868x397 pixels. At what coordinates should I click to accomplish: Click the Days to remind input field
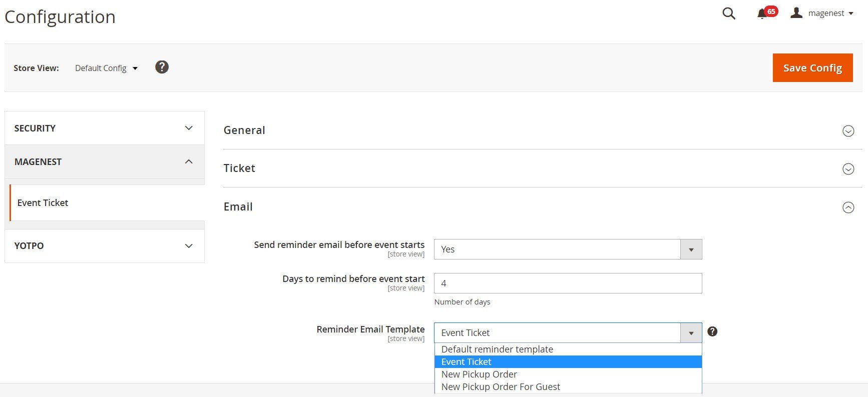click(568, 283)
